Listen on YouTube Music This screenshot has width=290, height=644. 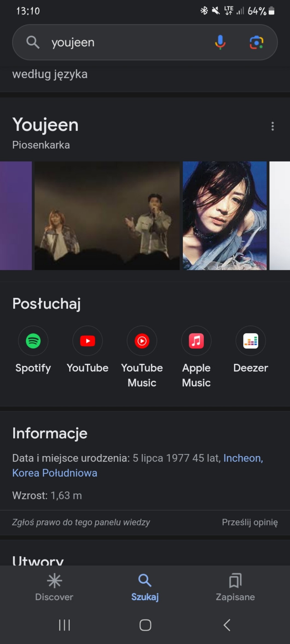point(142,341)
